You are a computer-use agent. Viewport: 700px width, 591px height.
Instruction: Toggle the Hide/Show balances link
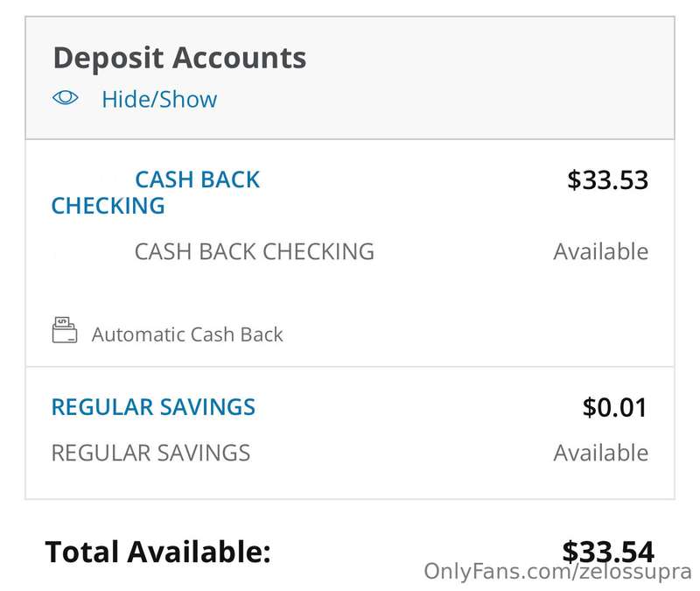tap(159, 99)
